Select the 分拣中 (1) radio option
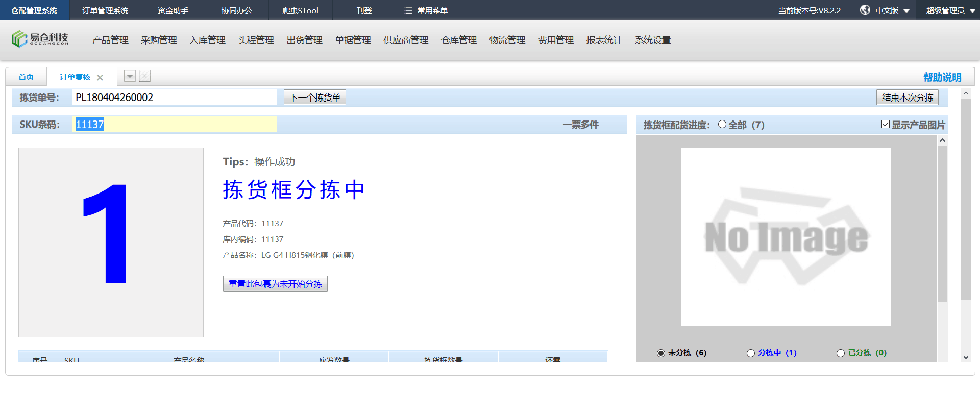This screenshot has width=980, height=411. coord(751,353)
